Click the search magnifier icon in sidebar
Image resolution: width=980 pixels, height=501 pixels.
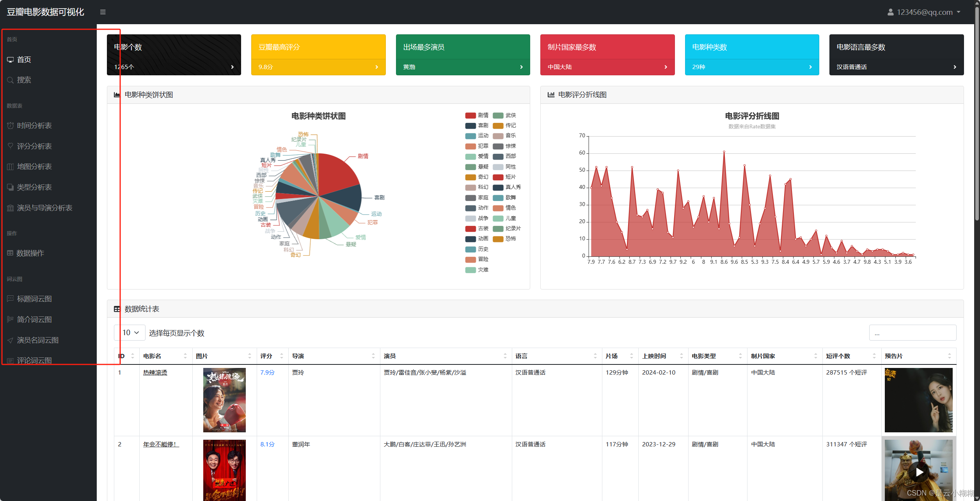[11, 80]
